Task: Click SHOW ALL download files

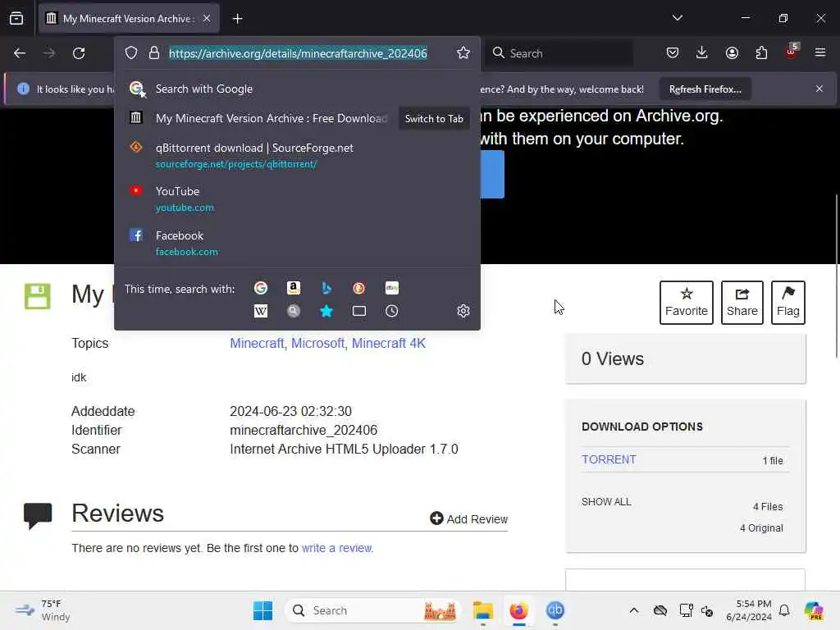Action: [x=606, y=502]
